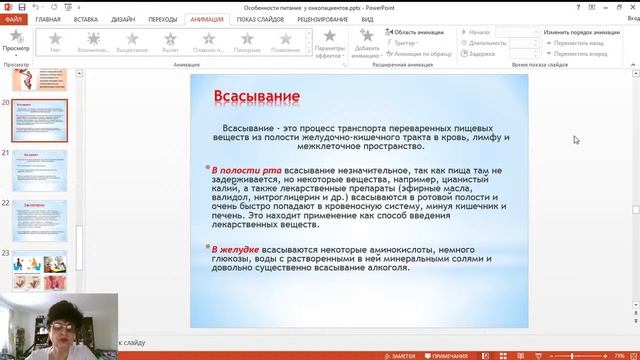The image size is (640, 360).
Task: Open the Добавить анимацию dropdown
Action: pos(367,44)
